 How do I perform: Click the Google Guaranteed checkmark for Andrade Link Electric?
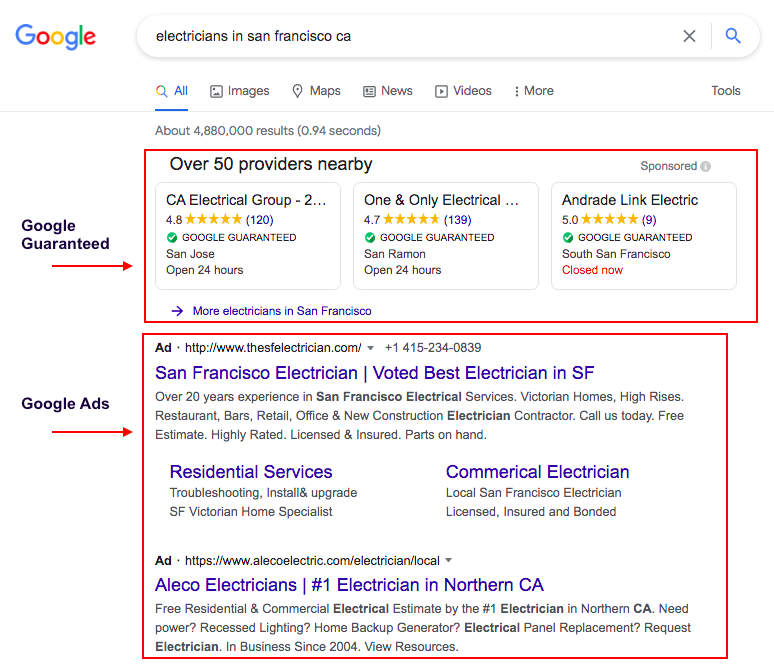[568, 237]
